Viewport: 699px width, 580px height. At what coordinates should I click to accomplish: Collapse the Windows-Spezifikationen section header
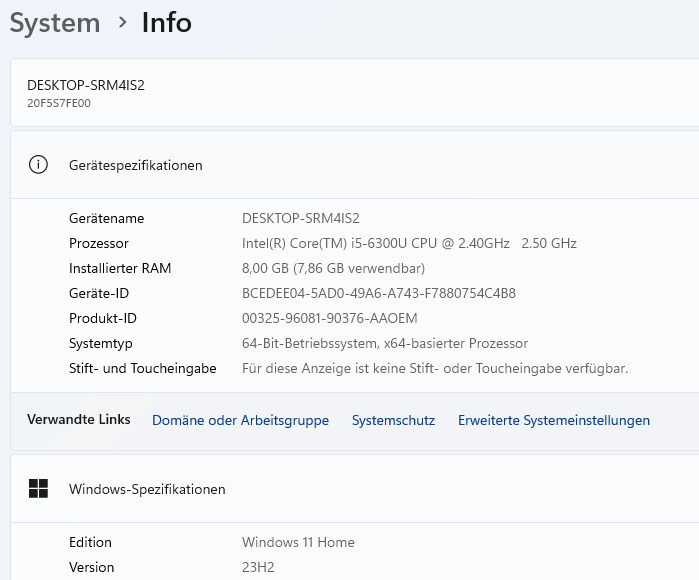pyautogui.click(x=355, y=489)
